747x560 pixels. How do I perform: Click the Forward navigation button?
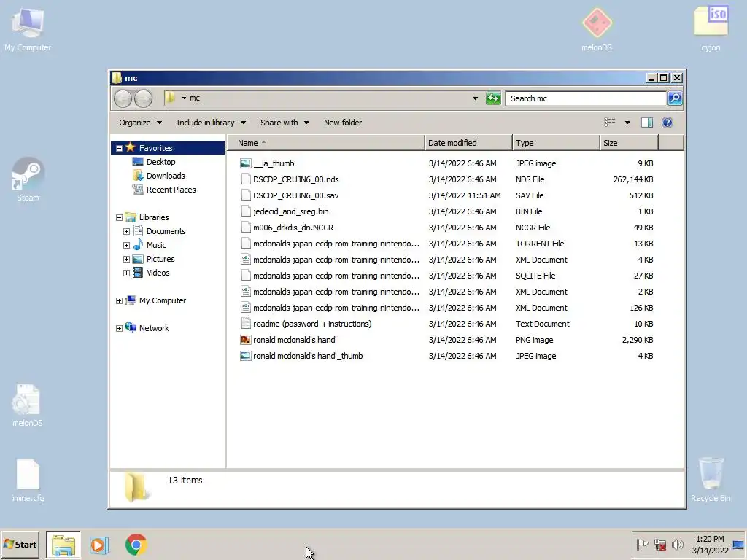click(143, 98)
